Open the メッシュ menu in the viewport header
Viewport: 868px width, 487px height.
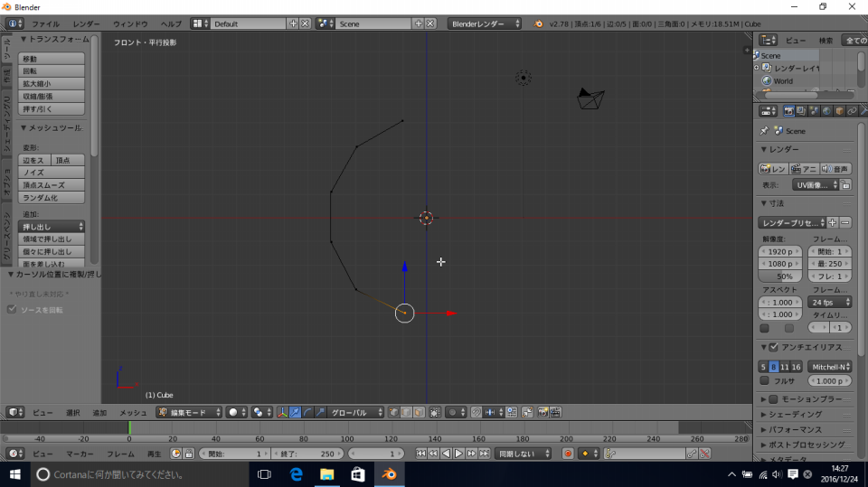[133, 412]
